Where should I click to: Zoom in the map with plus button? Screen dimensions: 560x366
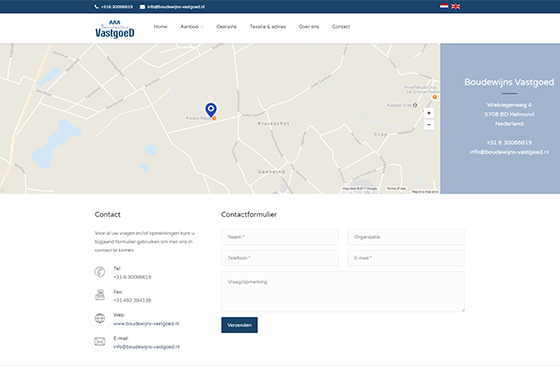pyautogui.click(x=429, y=113)
